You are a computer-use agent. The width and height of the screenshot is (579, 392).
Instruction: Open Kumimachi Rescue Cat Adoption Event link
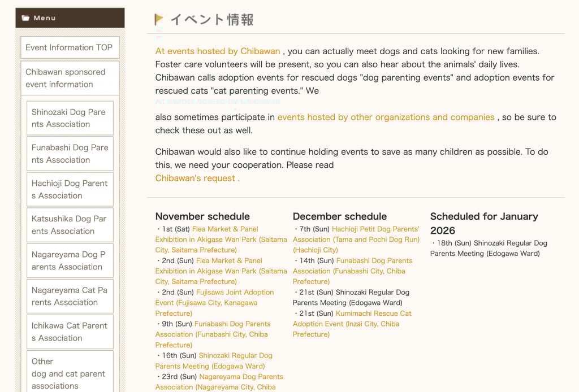[x=352, y=324]
